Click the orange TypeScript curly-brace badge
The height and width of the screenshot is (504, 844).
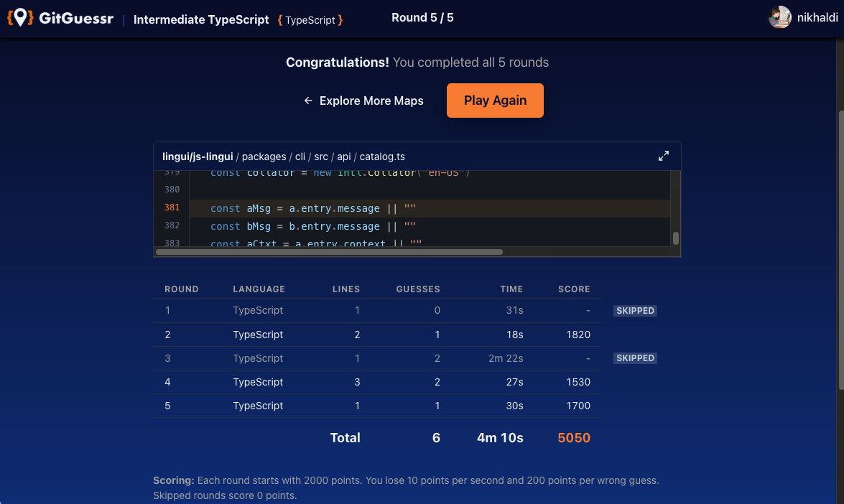[x=310, y=19]
